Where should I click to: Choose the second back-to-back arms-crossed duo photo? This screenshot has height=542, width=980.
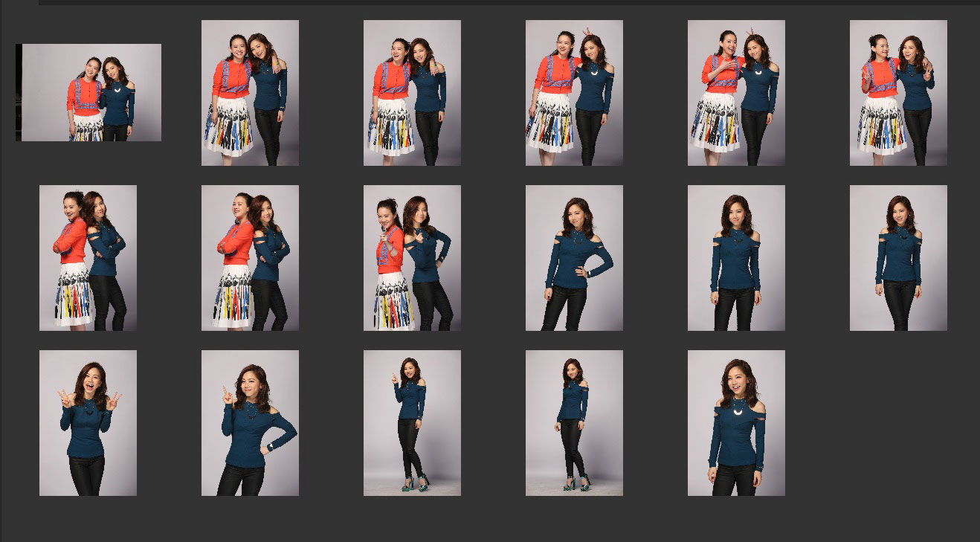click(x=250, y=257)
